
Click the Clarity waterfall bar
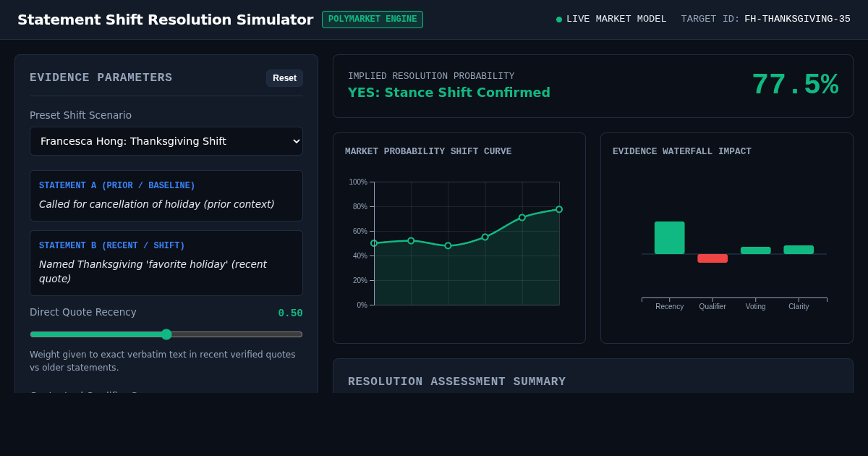coord(799,250)
